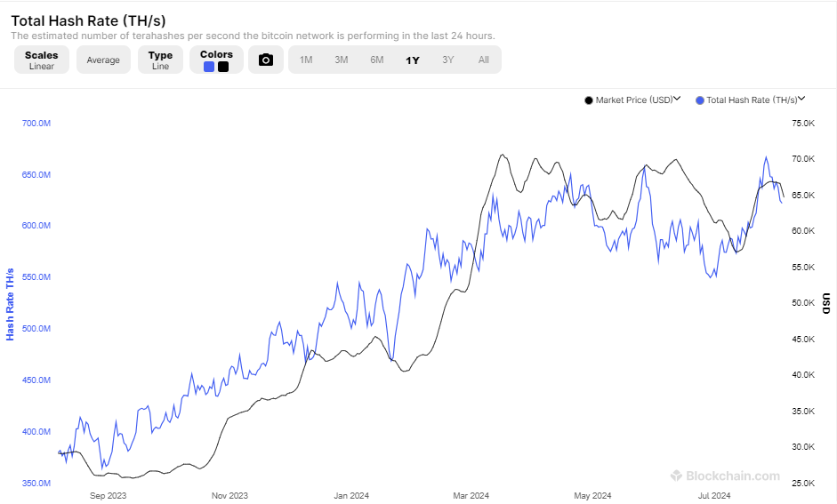Toggle the Average option
This screenshot has width=837, height=504.
pyautogui.click(x=103, y=60)
